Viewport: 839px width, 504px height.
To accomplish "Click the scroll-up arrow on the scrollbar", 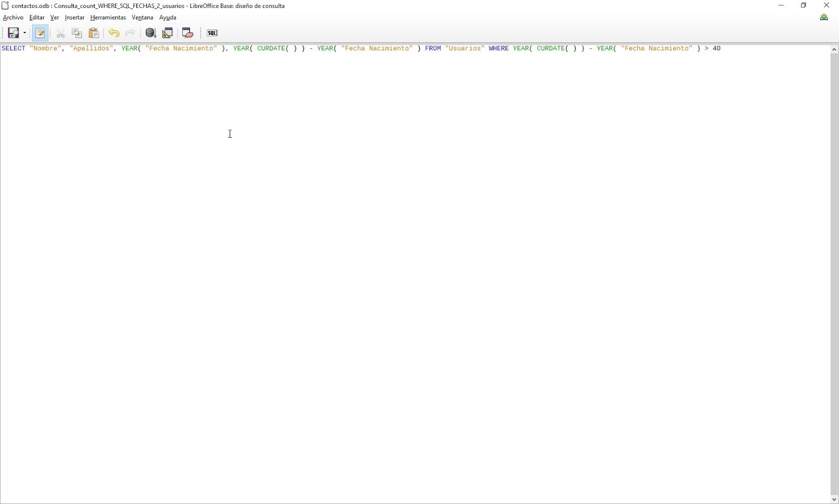I will [x=834, y=49].
